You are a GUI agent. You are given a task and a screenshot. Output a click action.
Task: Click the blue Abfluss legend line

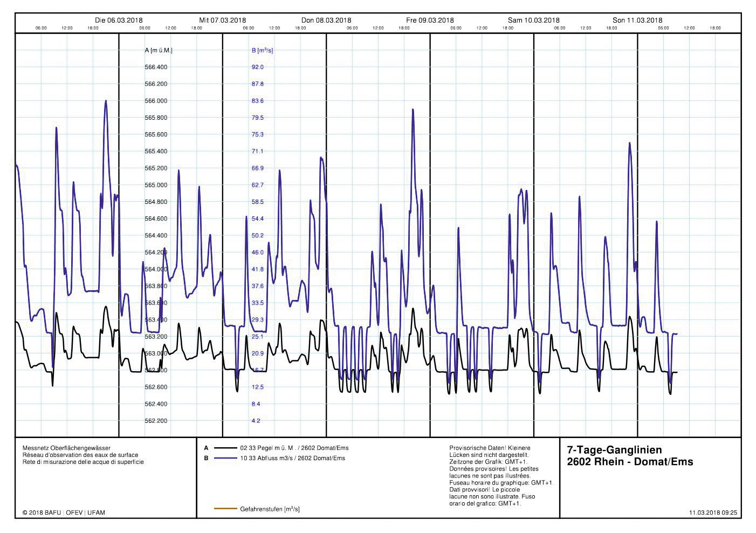[x=225, y=459]
